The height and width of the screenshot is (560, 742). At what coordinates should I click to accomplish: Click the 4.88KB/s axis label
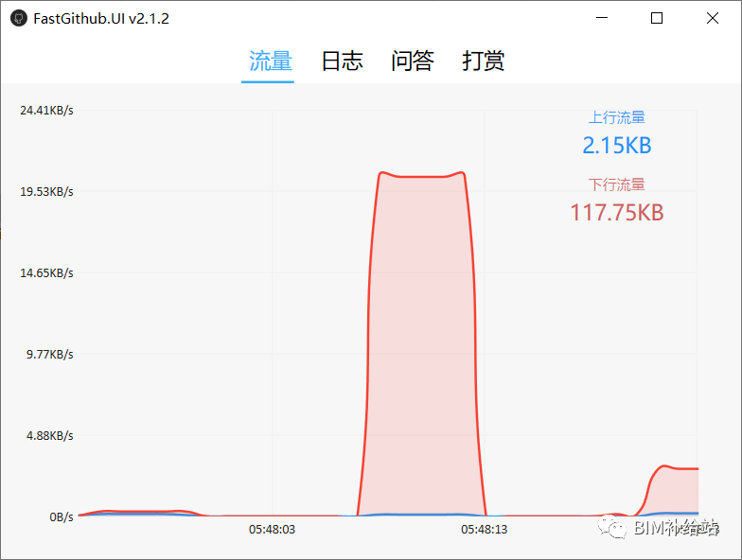click(49, 435)
